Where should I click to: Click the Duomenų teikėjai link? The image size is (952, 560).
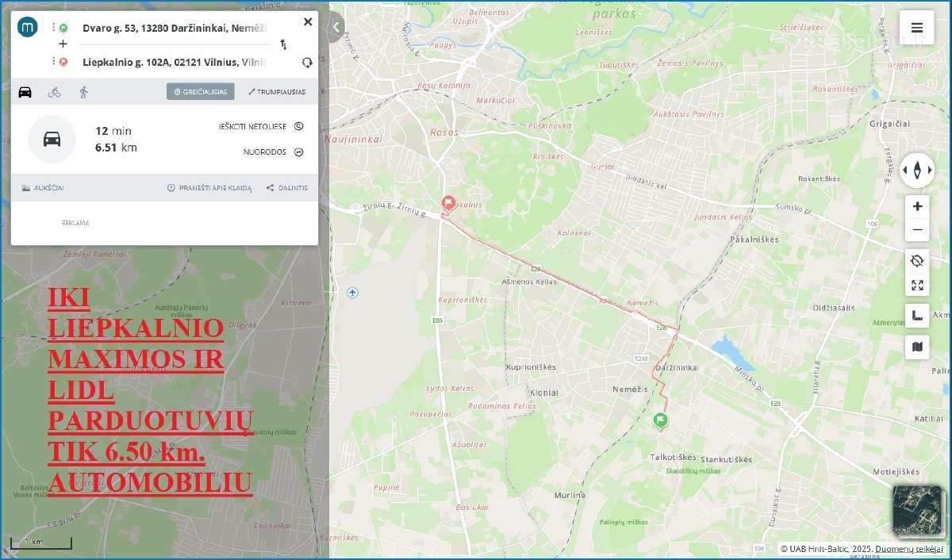pyautogui.click(x=909, y=548)
